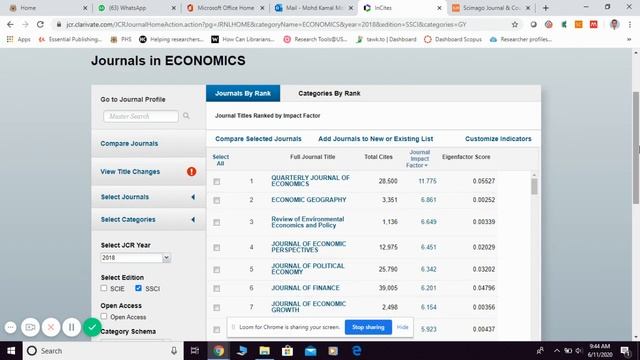Click Compare Selected Journals link

tap(258, 139)
